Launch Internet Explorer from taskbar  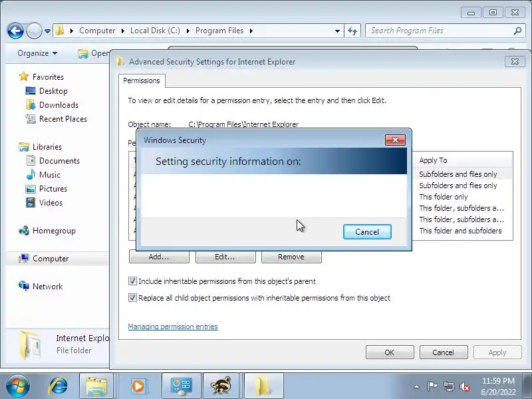pos(58,386)
